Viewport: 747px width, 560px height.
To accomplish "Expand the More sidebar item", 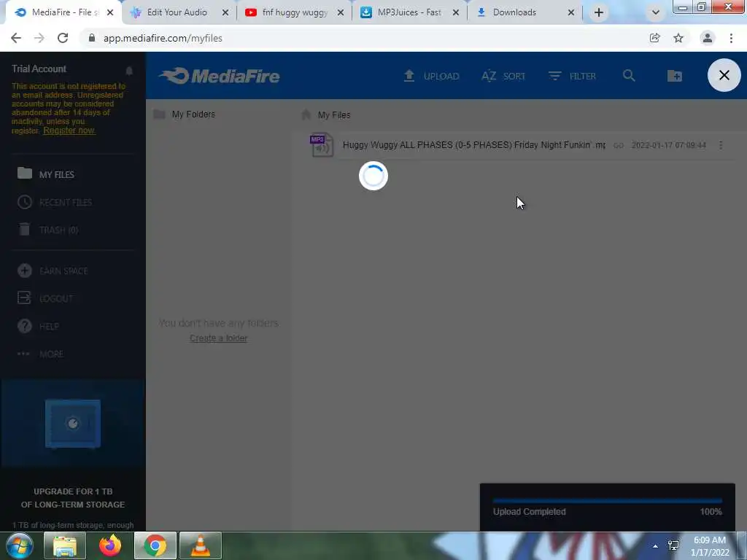I will coord(40,354).
